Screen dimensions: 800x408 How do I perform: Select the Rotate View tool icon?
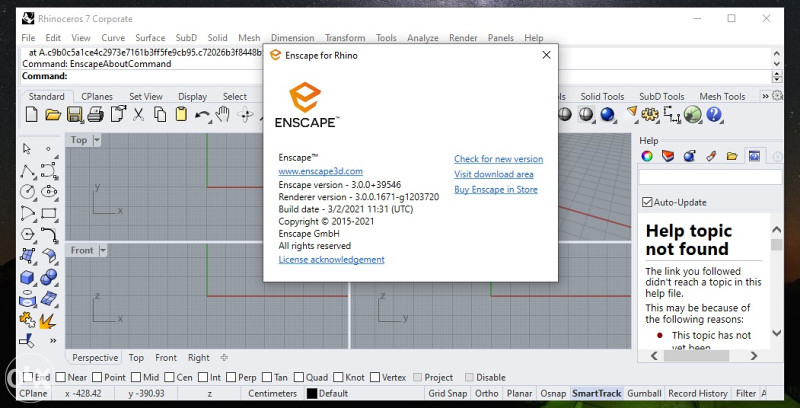point(245,115)
